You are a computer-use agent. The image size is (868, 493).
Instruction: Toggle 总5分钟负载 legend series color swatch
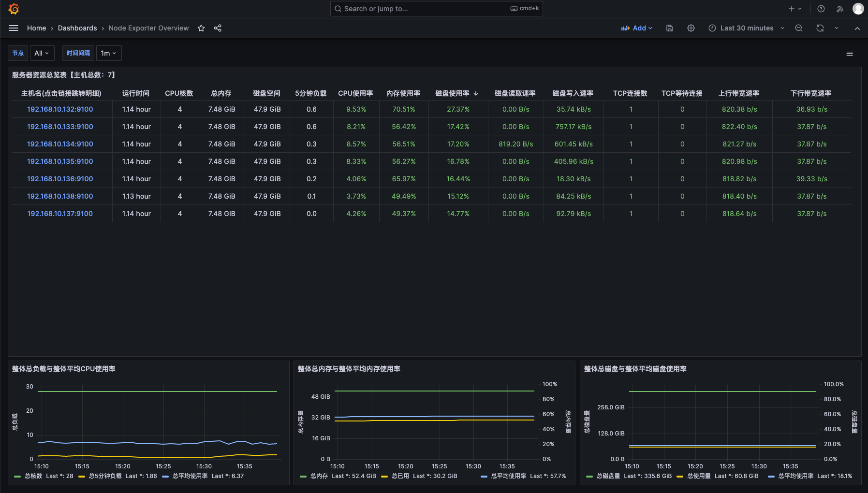81,477
